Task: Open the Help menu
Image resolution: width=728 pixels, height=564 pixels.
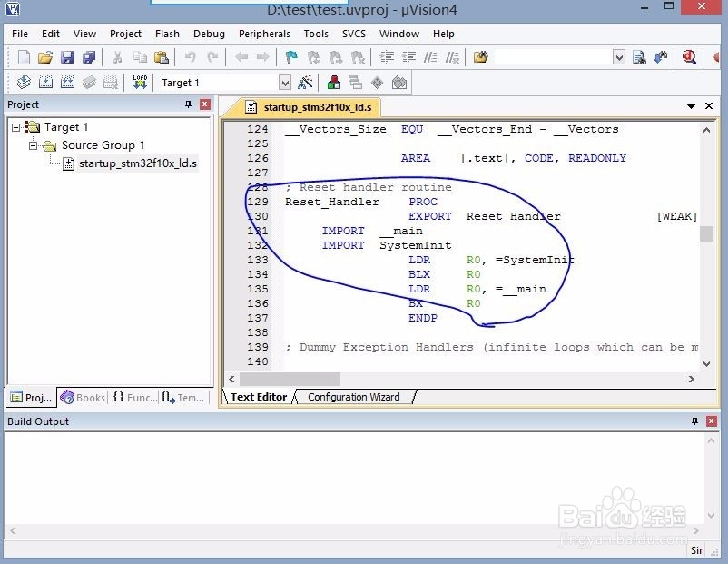Action: click(x=443, y=34)
